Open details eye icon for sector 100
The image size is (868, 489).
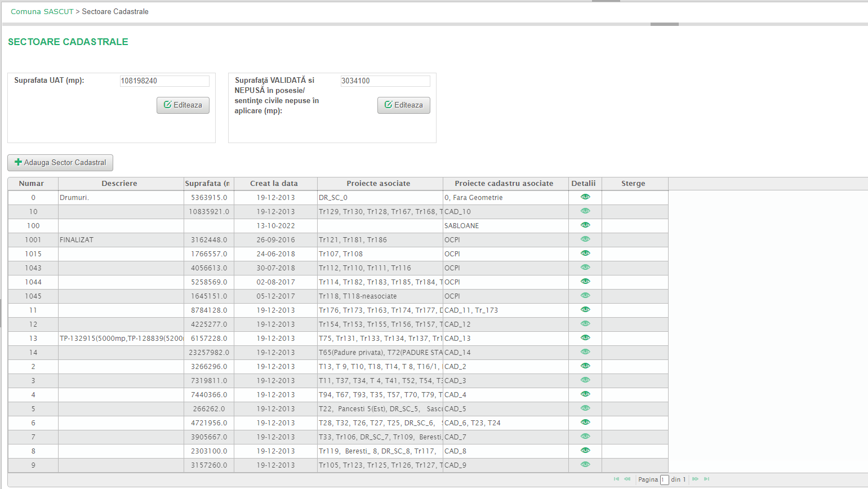pyautogui.click(x=585, y=225)
